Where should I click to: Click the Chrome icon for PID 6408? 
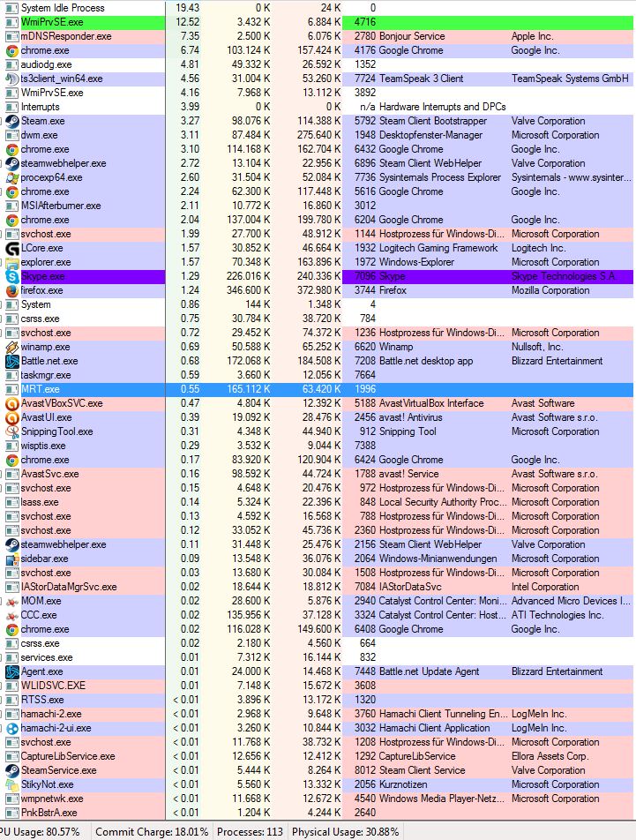11,629
